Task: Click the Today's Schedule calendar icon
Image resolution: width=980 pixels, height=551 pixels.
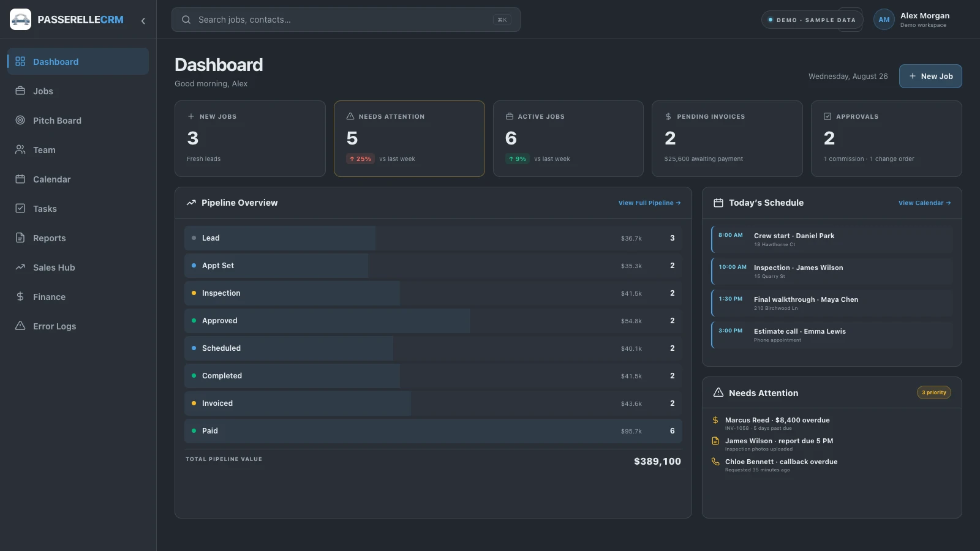Action: [718, 203]
